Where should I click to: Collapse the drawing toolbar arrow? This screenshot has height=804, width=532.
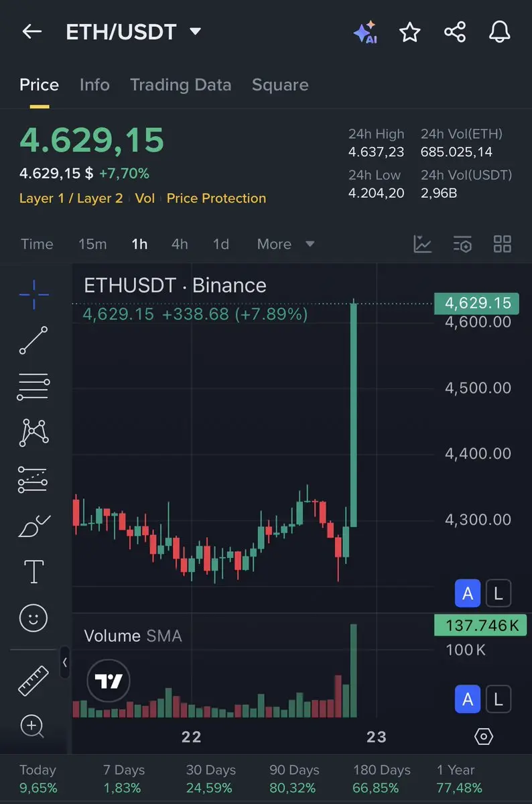pyautogui.click(x=64, y=663)
